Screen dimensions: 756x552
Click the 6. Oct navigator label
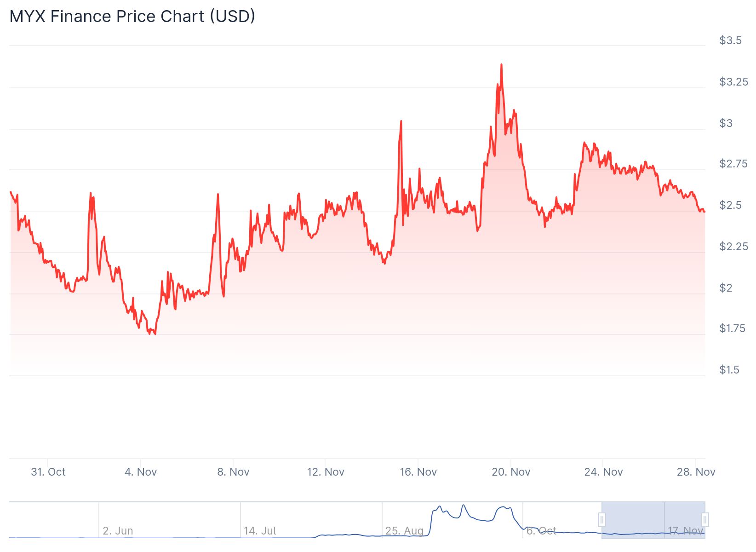click(x=541, y=531)
